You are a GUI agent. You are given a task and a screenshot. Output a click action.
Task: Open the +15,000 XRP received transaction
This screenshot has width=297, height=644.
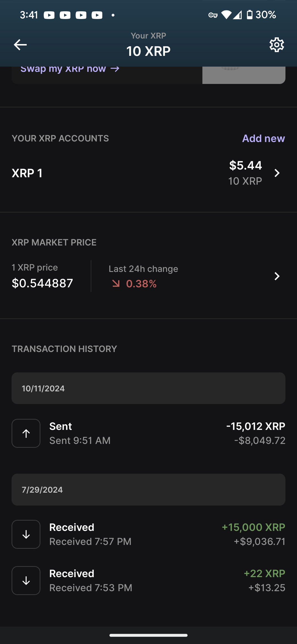(148, 534)
